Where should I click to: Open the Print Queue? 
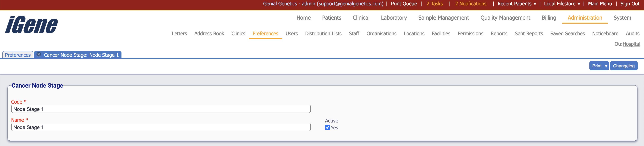pyautogui.click(x=404, y=4)
